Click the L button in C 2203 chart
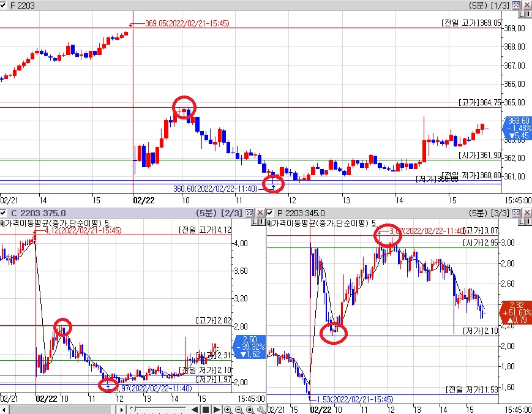The width and height of the screenshot is (532, 414). pos(255,222)
